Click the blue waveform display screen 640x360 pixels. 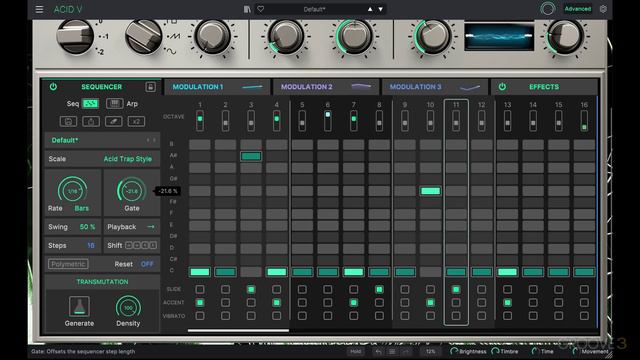point(499,37)
